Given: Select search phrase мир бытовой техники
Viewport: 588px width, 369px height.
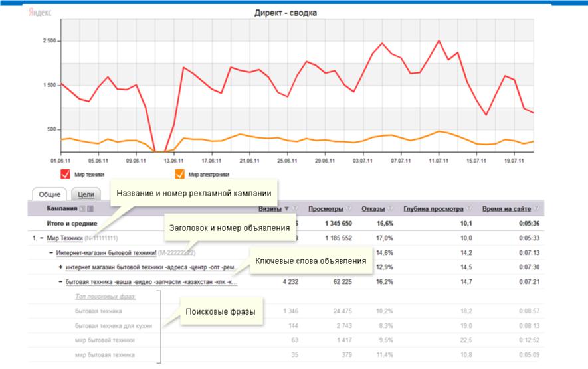Looking at the screenshot, I should (x=104, y=340).
